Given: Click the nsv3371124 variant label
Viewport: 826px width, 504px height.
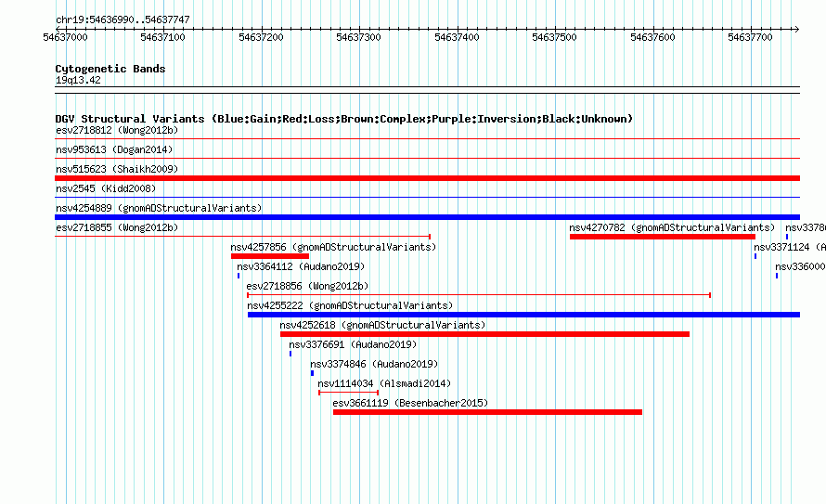Looking at the screenshot, I should coord(789,247).
